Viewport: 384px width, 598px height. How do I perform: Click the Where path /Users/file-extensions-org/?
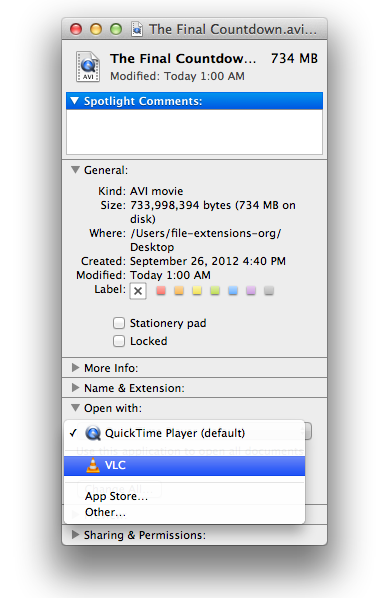pos(206,233)
